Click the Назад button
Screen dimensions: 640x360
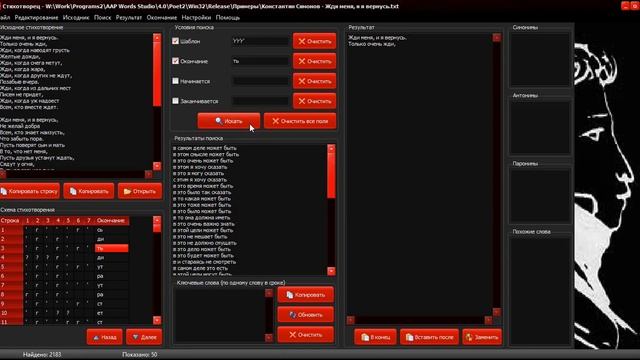(x=104, y=337)
